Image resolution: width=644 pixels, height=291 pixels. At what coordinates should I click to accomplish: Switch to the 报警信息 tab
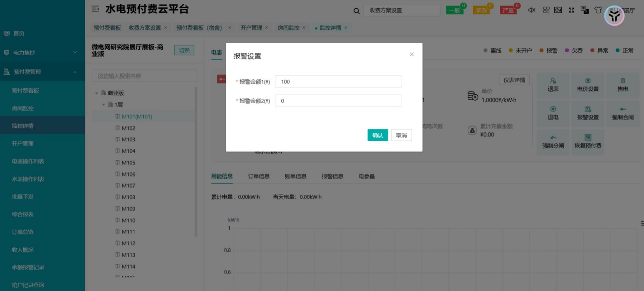[332, 176]
